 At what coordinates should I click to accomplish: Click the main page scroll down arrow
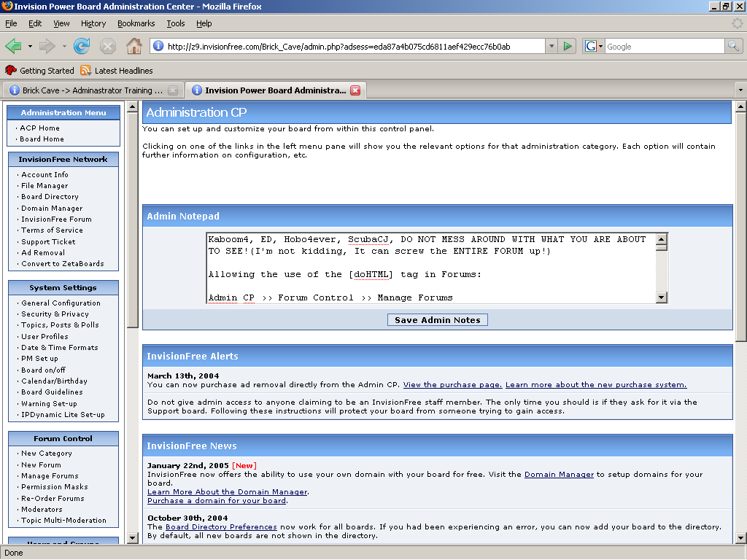[741, 539]
